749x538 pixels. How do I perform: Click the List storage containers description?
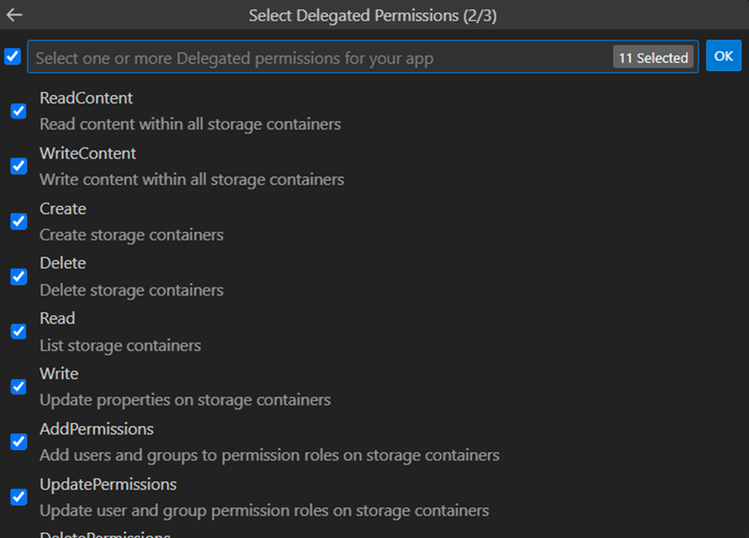pyautogui.click(x=120, y=345)
